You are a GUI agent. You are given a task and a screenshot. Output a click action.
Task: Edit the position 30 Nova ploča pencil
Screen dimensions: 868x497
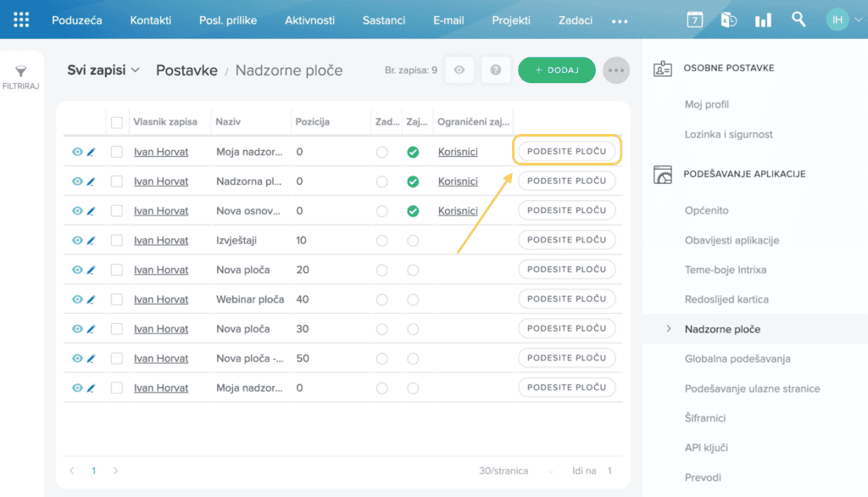coord(92,329)
